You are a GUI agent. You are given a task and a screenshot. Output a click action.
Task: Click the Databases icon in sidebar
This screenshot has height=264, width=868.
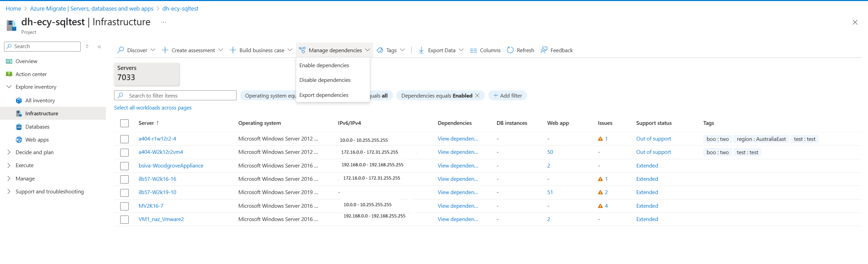19,127
